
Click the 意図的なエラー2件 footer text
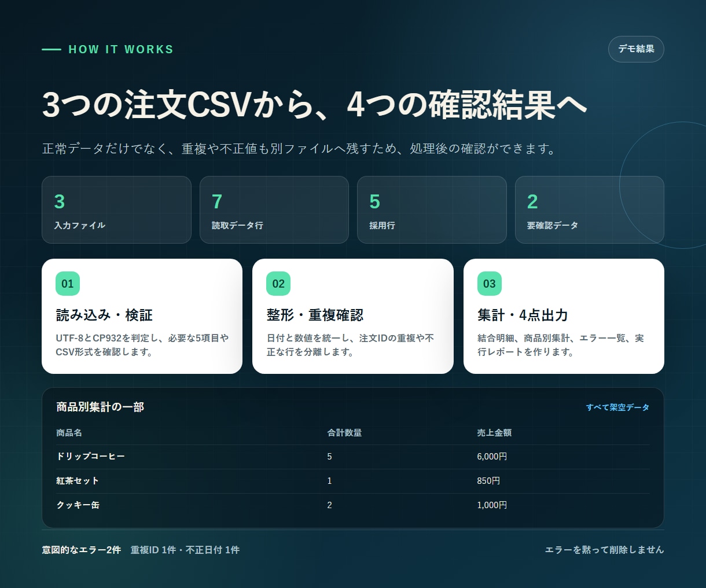click(x=82, y=550)
